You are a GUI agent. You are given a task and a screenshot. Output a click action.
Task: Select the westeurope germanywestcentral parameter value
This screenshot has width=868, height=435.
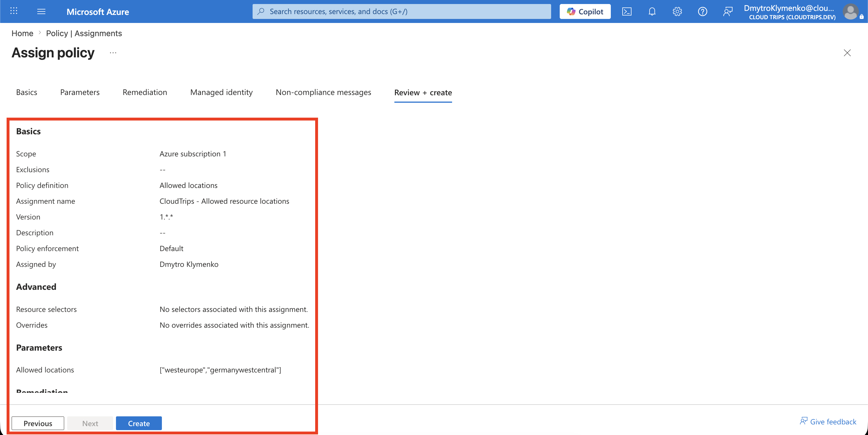220,370
